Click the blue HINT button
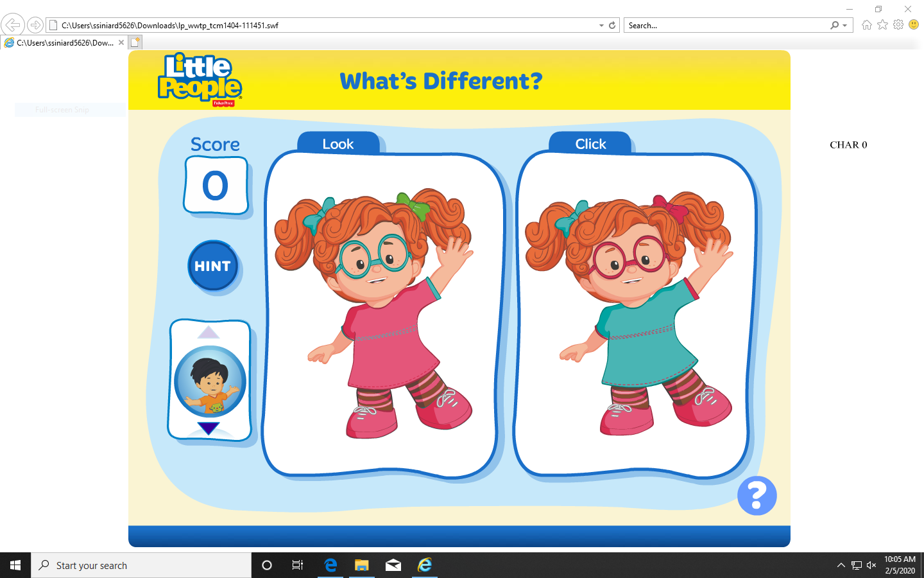Viewport: 924px width, 578px height. tap(212, 266)
